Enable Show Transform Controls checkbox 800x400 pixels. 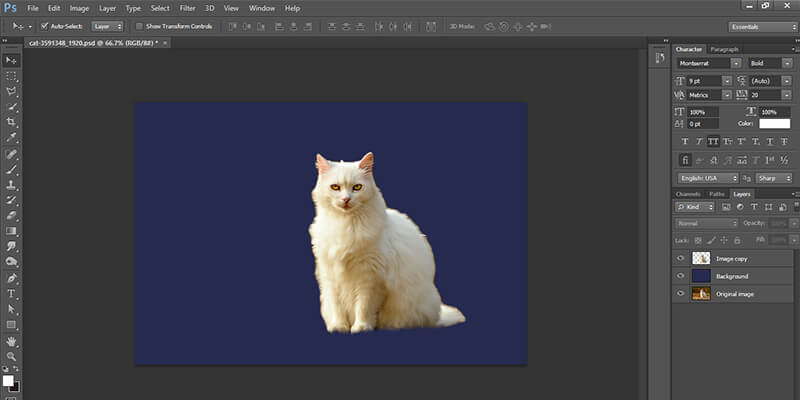coord(139,26)
